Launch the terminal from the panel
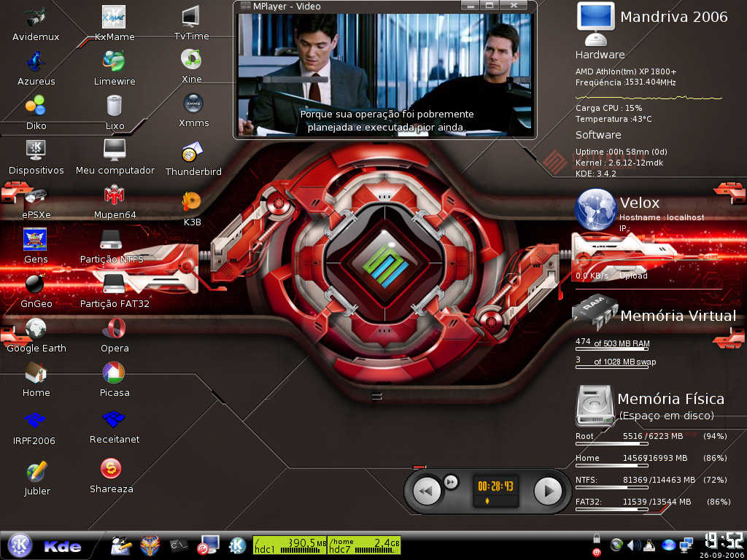The image size is (747, 560). (x=179, y=545)
